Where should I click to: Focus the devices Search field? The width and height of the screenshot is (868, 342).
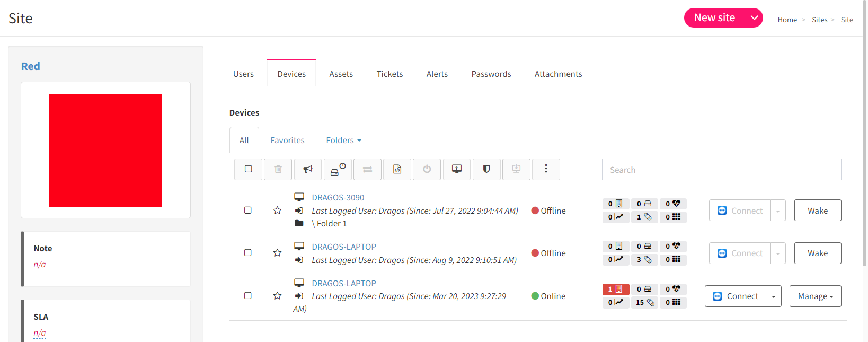[x=721, y=170]
